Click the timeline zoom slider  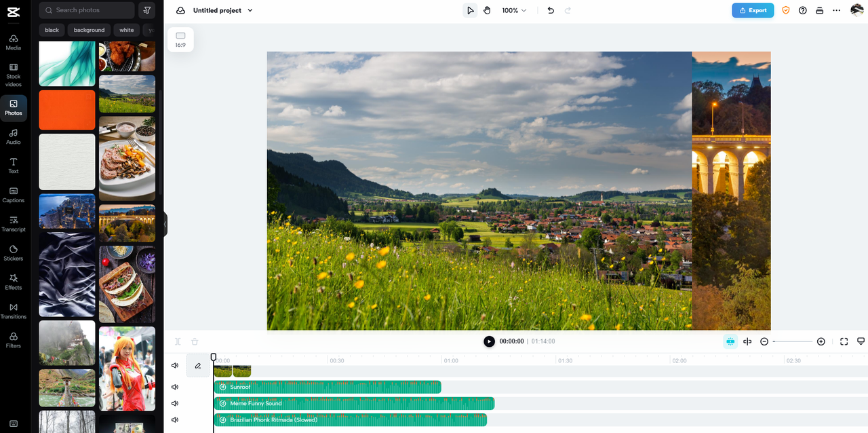pyautogui.click(x=793, y=341)
